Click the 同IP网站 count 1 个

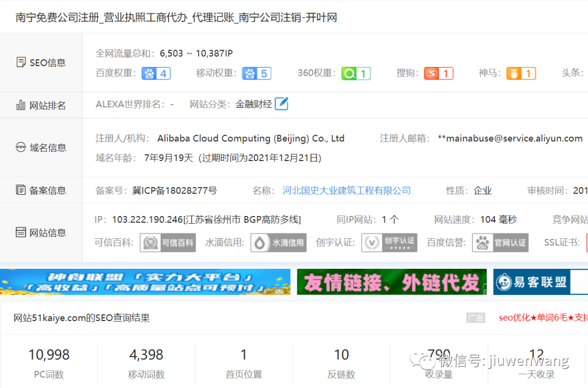pyautogui.click(x=390, y=219)
